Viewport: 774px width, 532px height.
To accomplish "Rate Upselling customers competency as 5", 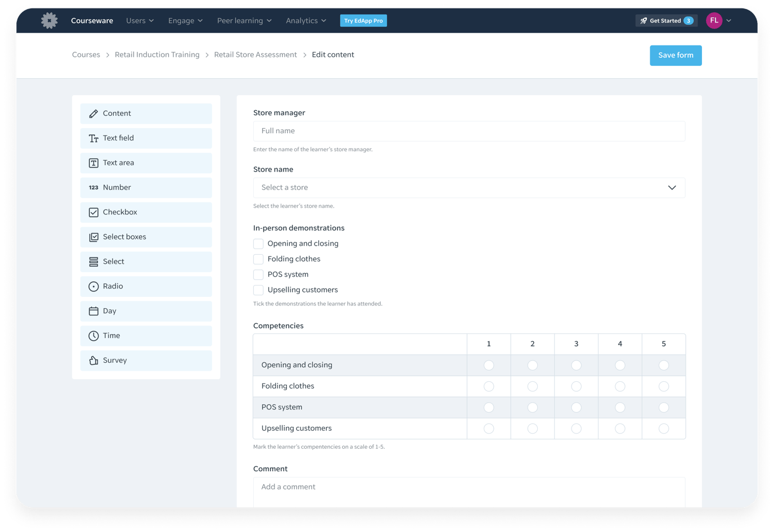I will 664,429.
